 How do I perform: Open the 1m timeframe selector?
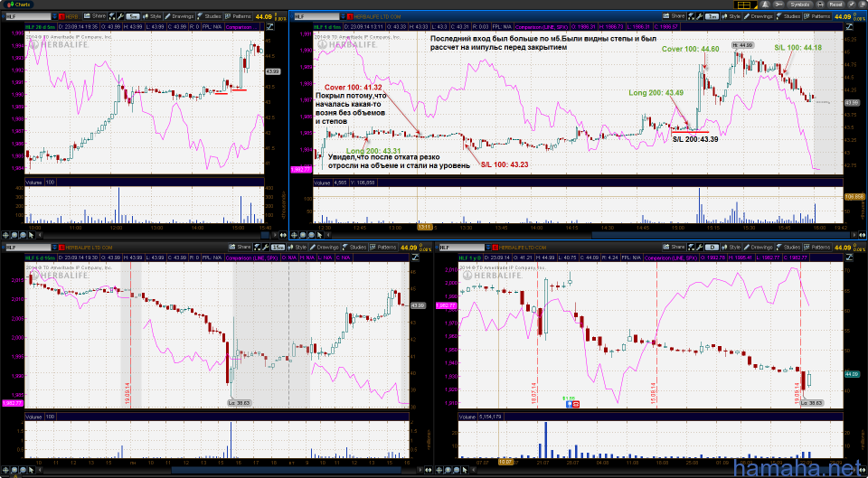(712, 16)
